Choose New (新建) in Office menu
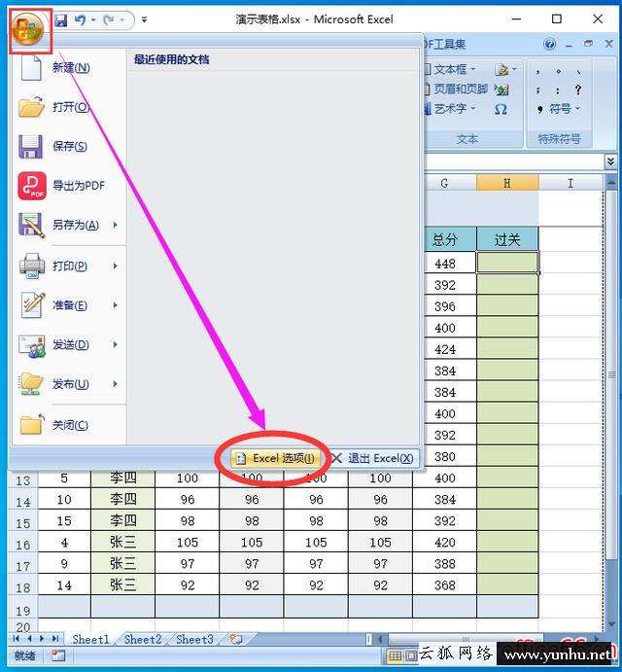The width and height of the screenshot is (622, 672). tap(71, 68)
